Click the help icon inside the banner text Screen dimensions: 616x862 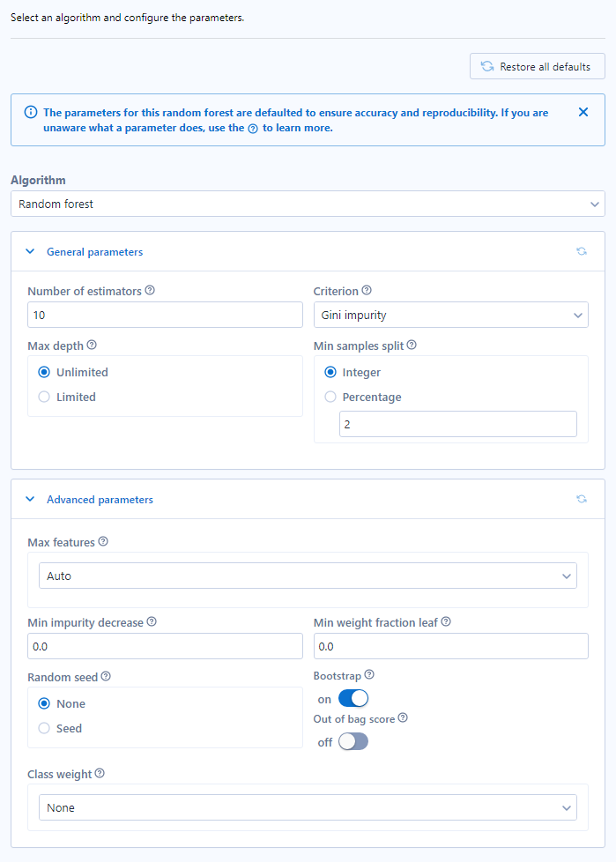click(253, 129)
